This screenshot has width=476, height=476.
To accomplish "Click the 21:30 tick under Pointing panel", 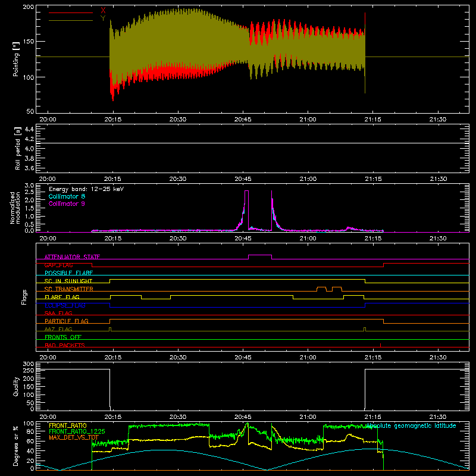I will click(438, 120).
